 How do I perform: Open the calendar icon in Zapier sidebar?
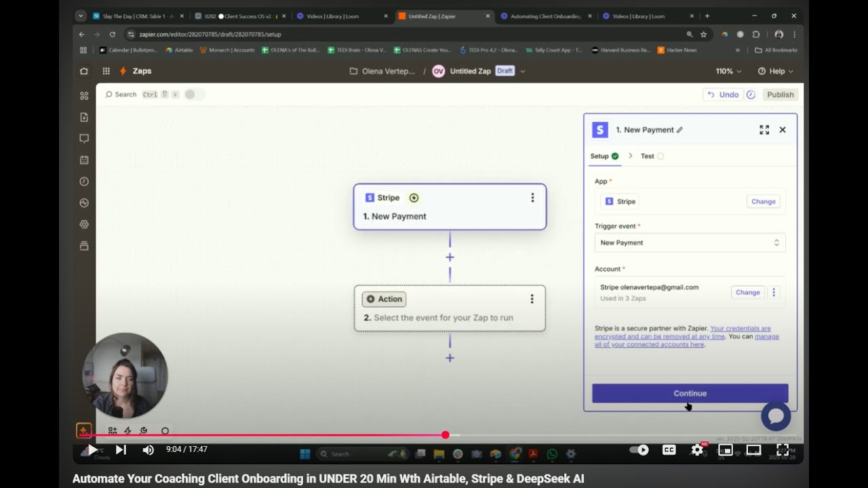(84, 160)
